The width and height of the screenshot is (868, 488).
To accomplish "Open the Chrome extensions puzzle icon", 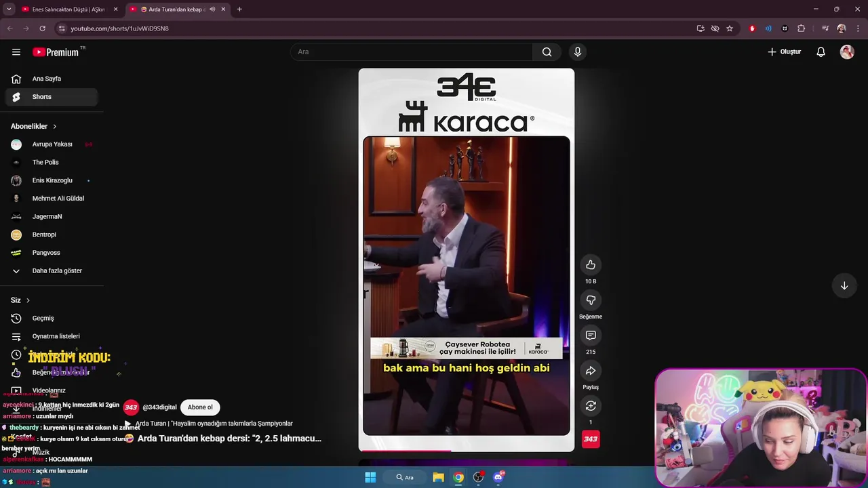I will pyautogui.click(x=802, y=28).
